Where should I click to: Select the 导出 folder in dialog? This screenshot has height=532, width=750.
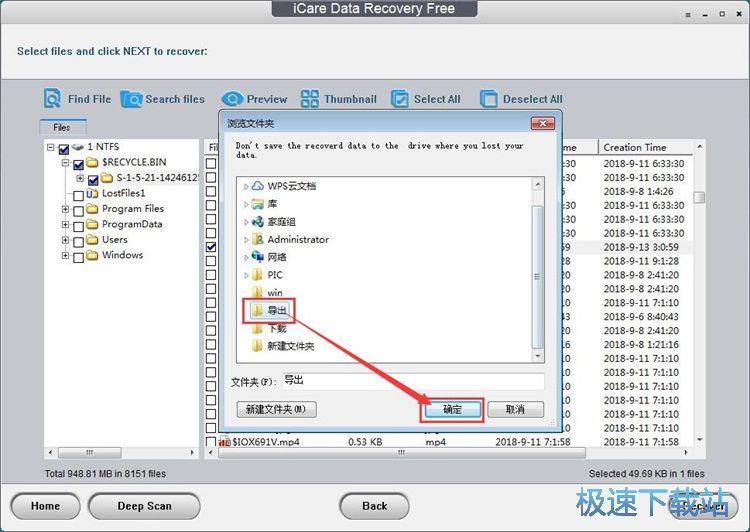coord(269,310)
